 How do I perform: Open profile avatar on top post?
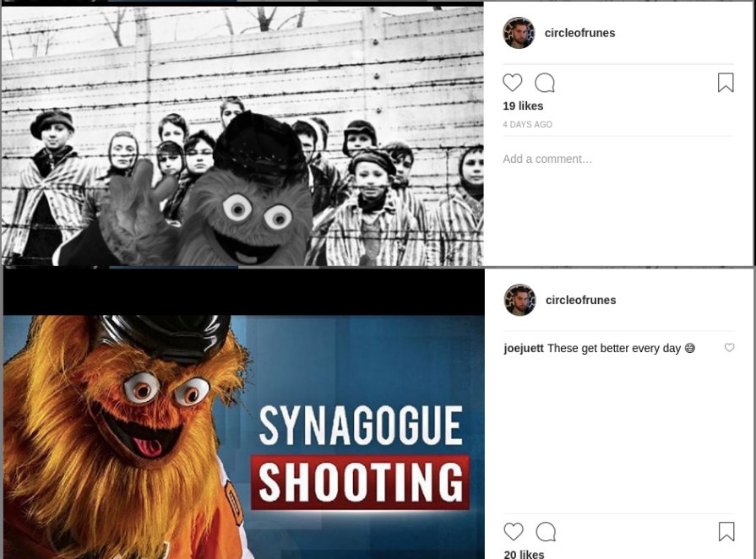coord(519,33)
